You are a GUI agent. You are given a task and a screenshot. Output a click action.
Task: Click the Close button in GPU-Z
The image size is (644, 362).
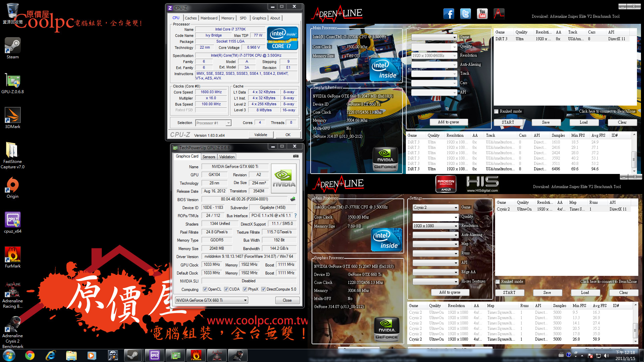287,300
